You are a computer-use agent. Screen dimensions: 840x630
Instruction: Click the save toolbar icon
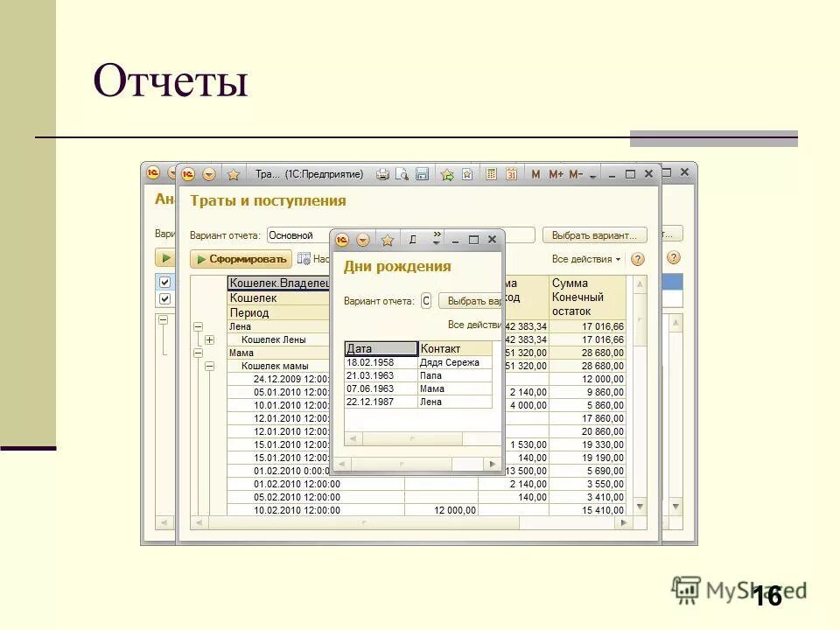(x=423, y=173)
